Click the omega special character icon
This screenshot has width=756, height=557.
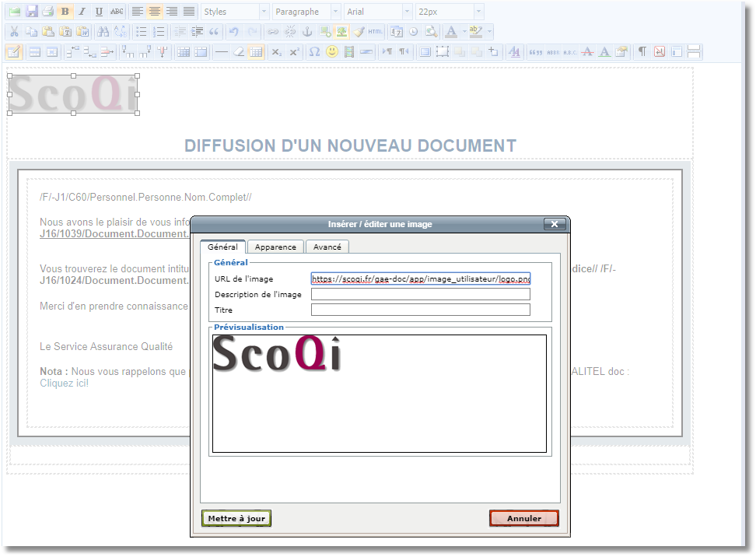coord(314,52)
